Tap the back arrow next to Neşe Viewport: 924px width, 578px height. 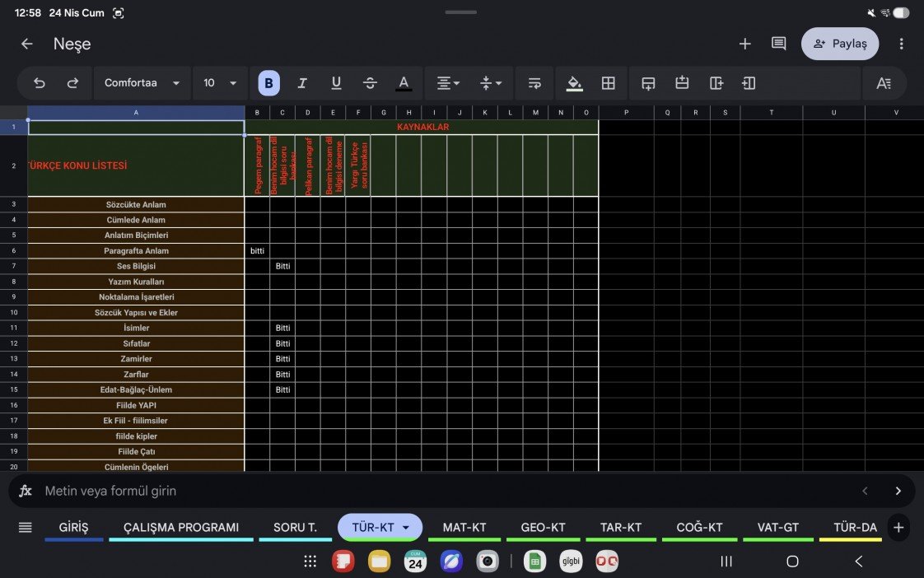point(26,44)
